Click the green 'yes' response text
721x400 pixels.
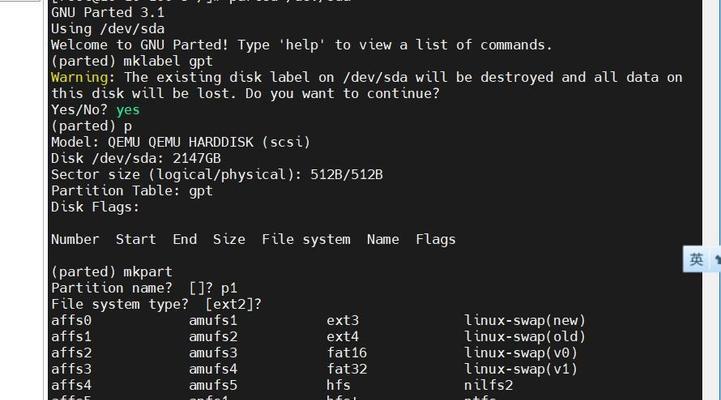[x=128, y=110]
